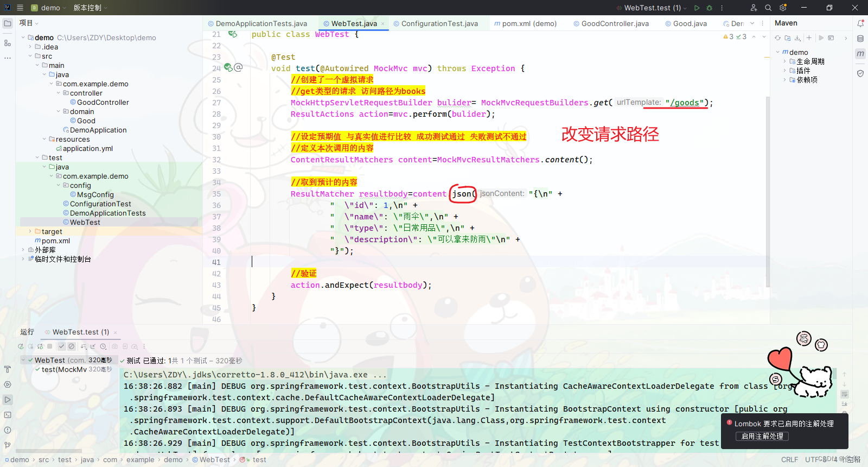Open Search Everywhere magnifier

click(768, 8)
